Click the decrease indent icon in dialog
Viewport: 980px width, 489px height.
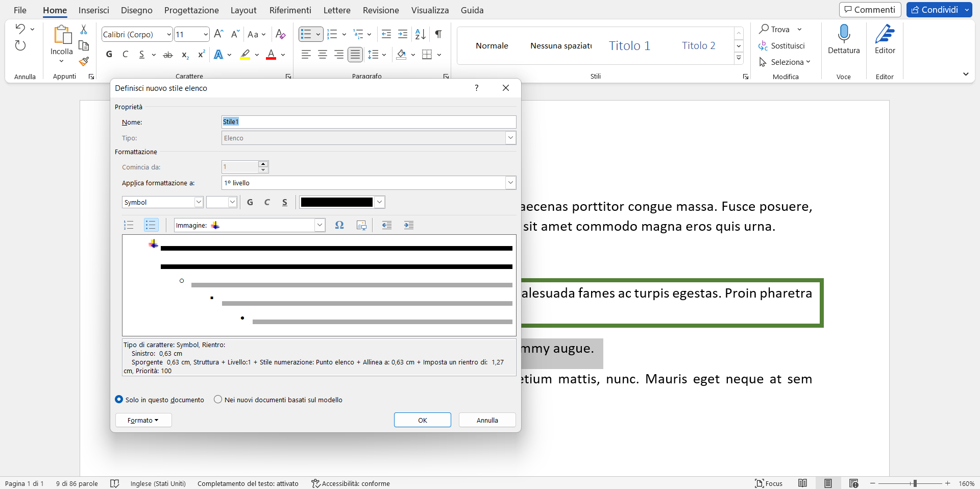coord(387,225)
